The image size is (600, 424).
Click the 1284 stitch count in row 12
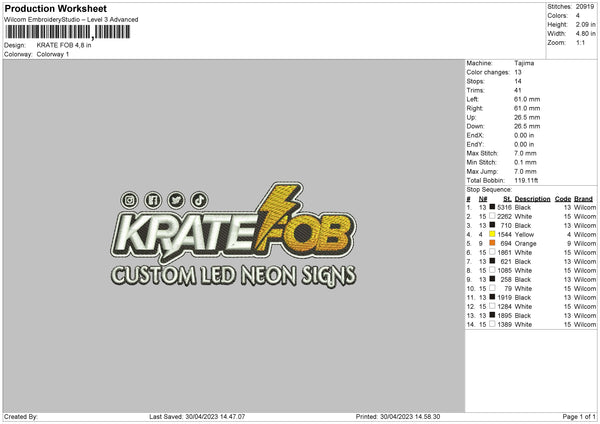[504, 307]
